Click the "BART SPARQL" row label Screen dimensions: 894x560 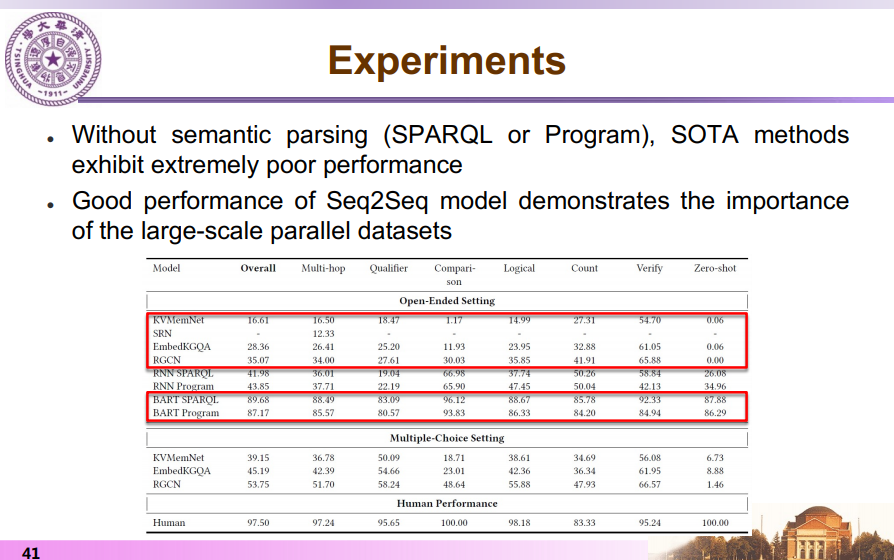pos(185,399)
